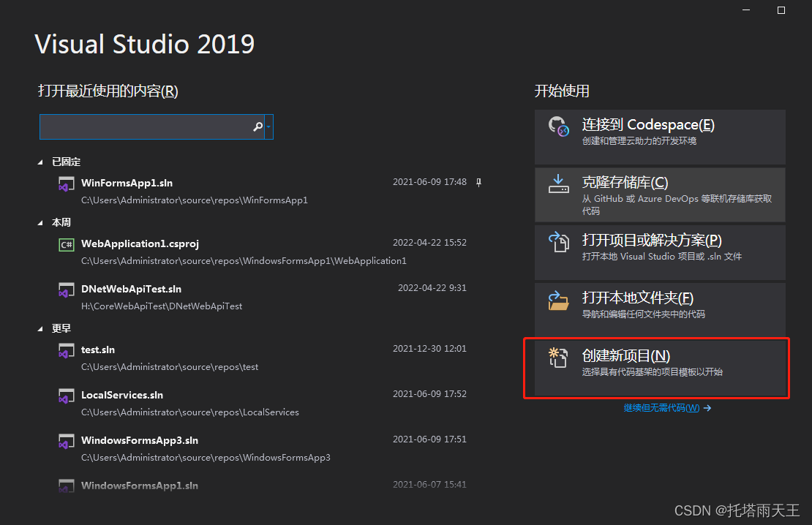Click the open project or solution icon
812x525 pixels.
click(x=559, y=242)
